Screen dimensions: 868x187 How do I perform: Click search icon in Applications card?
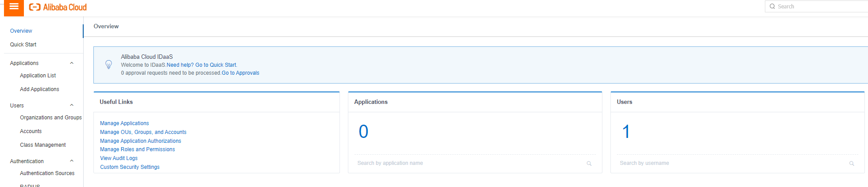pos(589,164)
